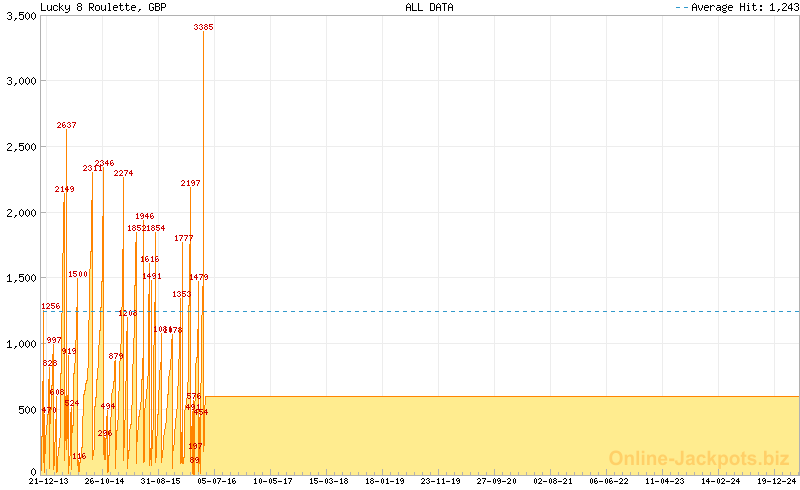Select the 1946 data point label

coord(144,216)
